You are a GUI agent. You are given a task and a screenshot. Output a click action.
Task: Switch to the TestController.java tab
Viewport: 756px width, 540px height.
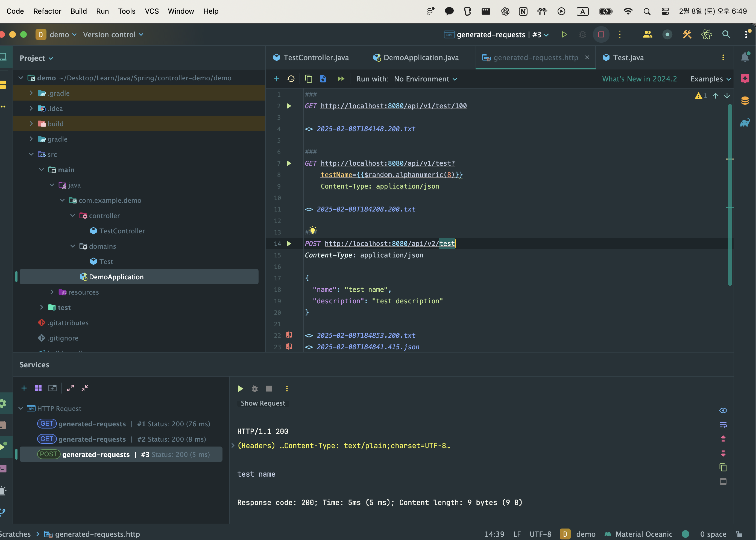coord(316,57)
